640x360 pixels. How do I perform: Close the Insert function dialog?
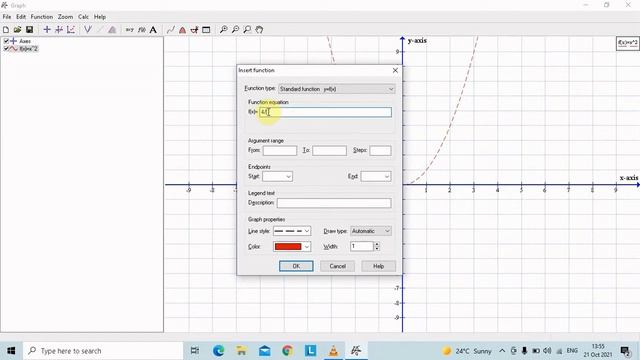[x=395, y=70]
